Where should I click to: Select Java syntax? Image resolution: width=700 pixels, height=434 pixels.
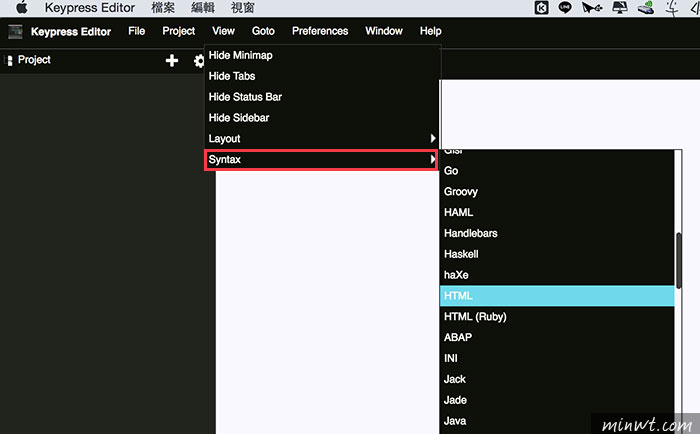557,421
